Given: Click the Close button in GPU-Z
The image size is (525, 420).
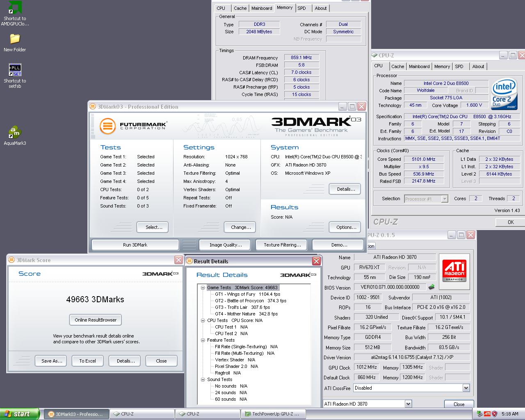Looking at the screenshot, I should (459, 404).
